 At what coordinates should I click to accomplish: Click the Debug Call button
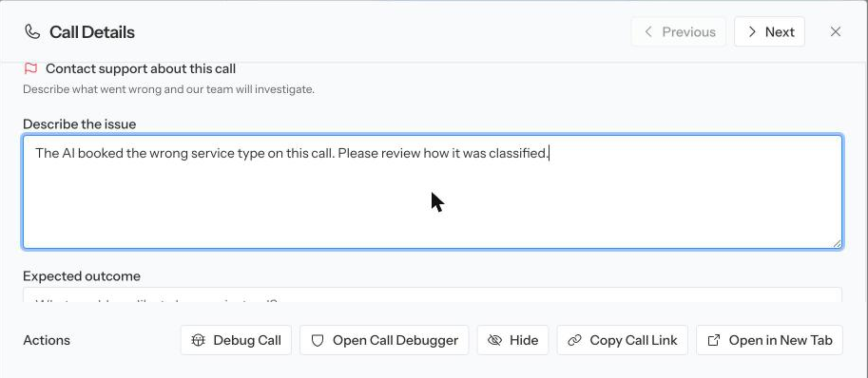point(236,340)
